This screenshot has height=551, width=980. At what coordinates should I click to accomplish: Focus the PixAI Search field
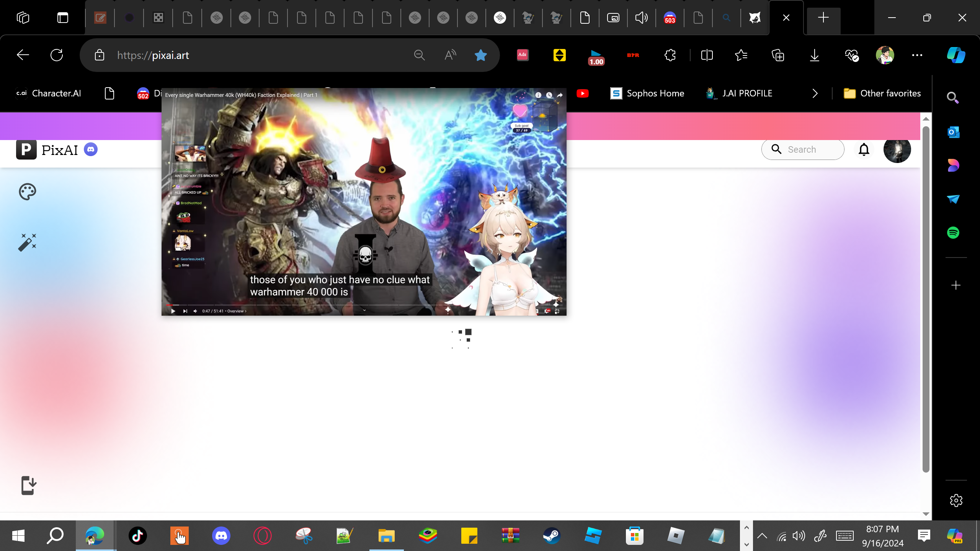(803, 149)
